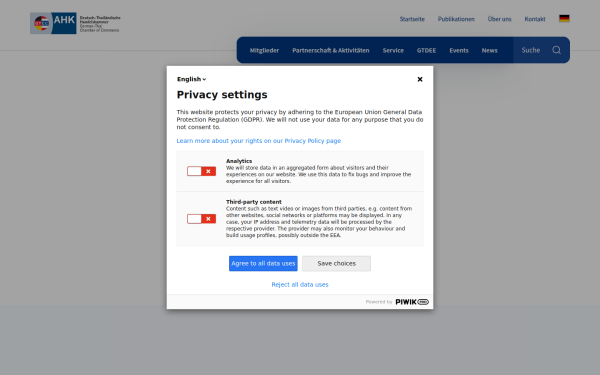Open the Kontakt page link
Image resolution: width=600 pixels, height=375 pixels.
(535, 19)
